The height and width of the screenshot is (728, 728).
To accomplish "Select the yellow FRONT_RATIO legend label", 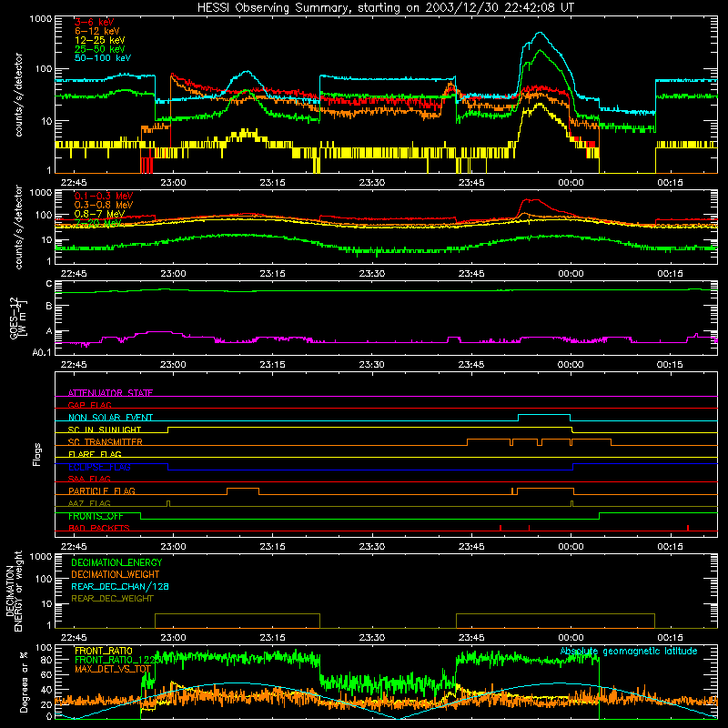I will tap(104, 651).
